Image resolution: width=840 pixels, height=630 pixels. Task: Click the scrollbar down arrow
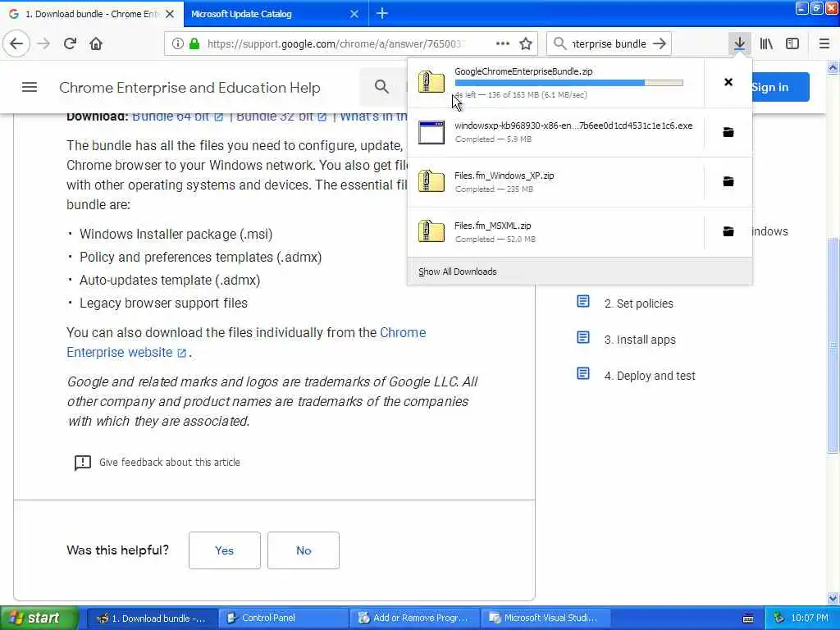coord(833,598)
